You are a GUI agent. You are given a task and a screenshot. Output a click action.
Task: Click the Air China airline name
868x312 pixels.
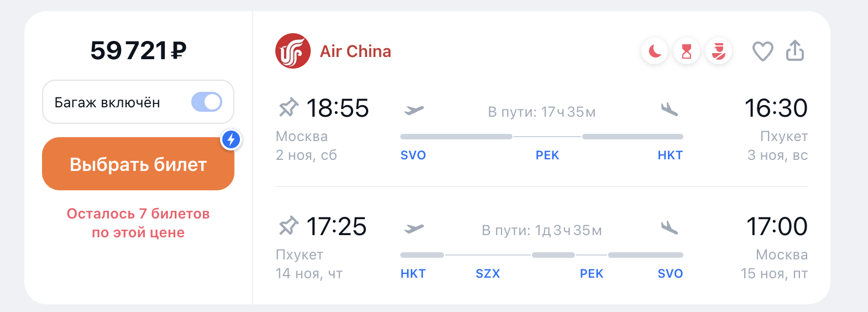[x=355, y=51]
